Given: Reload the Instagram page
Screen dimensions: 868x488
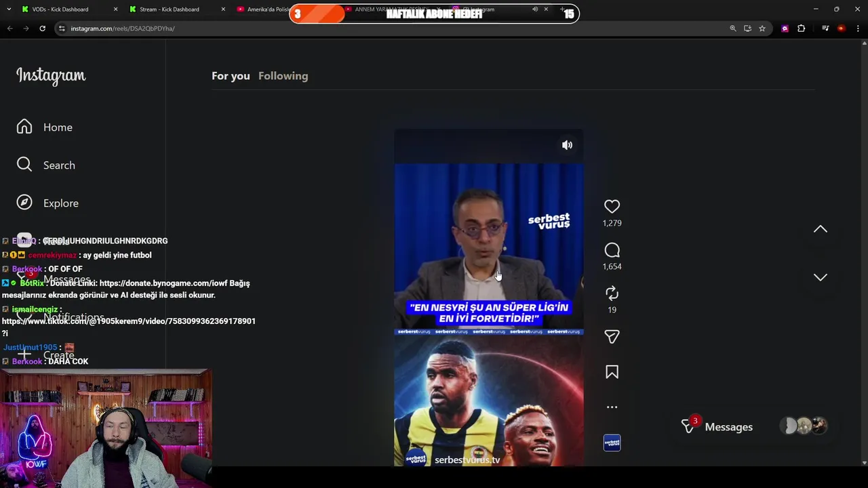Looking at the screenshot, I should [x=42, y=28].
